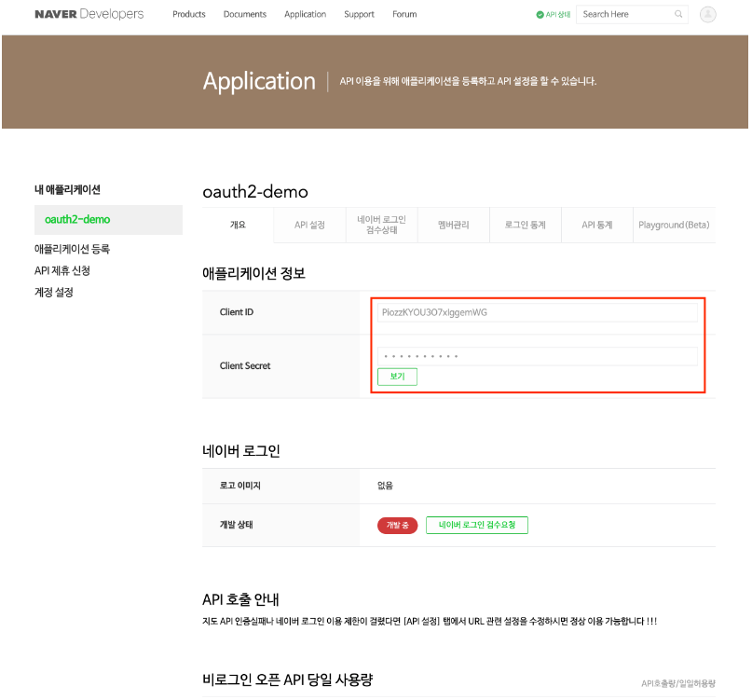Image resolution: width=752 pixels, height=700 pixels.
Task: Click the Client Secret row label
Action: click(x=245, y=365)
